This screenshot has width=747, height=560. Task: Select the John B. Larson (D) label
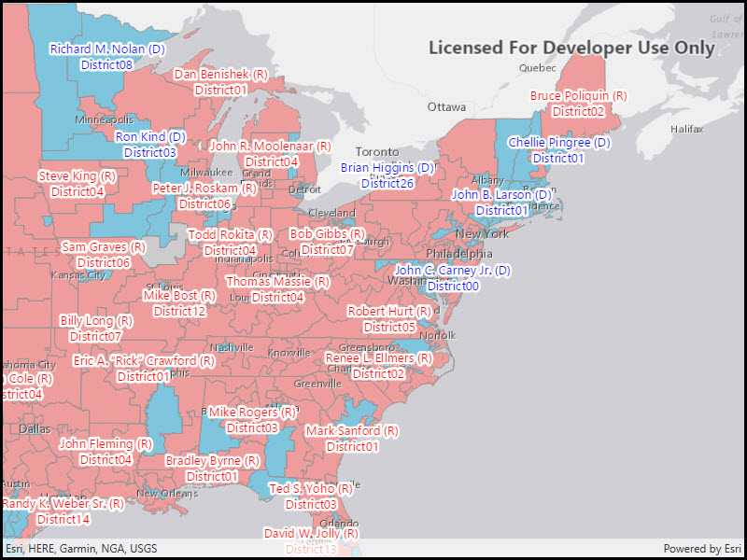tap(501, 195)
